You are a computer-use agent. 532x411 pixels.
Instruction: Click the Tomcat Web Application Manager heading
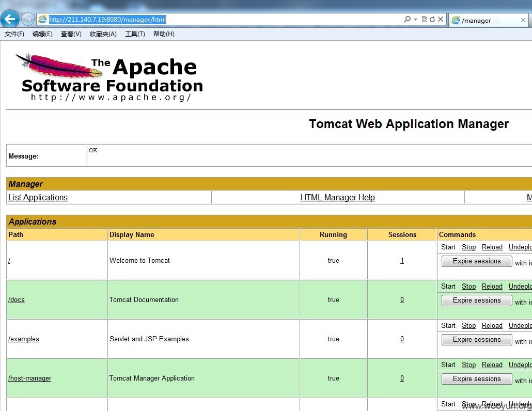click(x=409, y=124)
